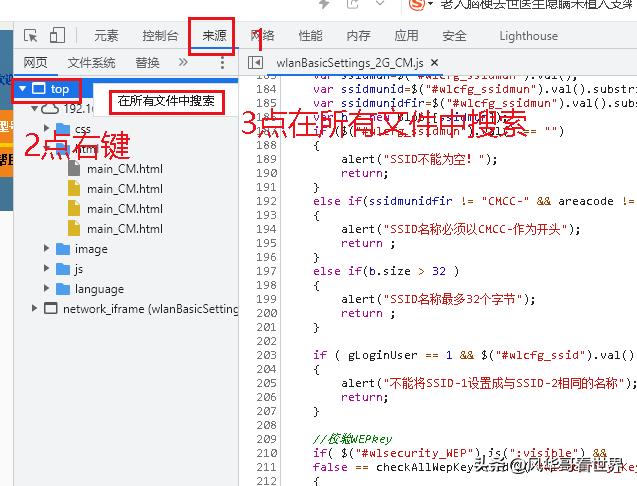This screenshot has height=486, width=637.
Task: Open the Lighthouse tab
Action: click(x=529, y=36)
